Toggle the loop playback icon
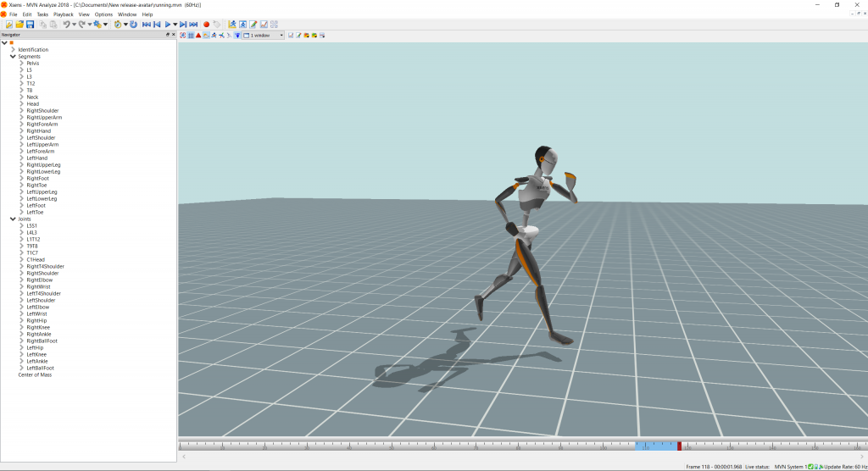The width and height of the screenshot is (868, 471). click(133, 25)
